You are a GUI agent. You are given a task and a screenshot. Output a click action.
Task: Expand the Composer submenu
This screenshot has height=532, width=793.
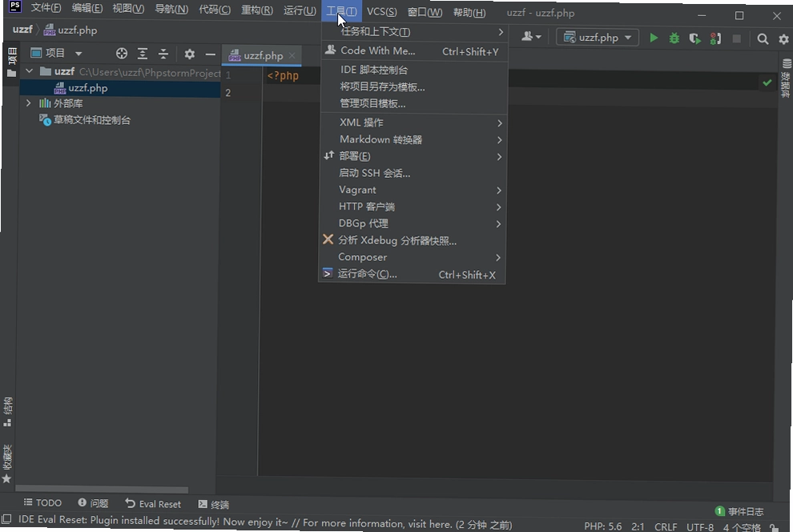tap(412, 257)
